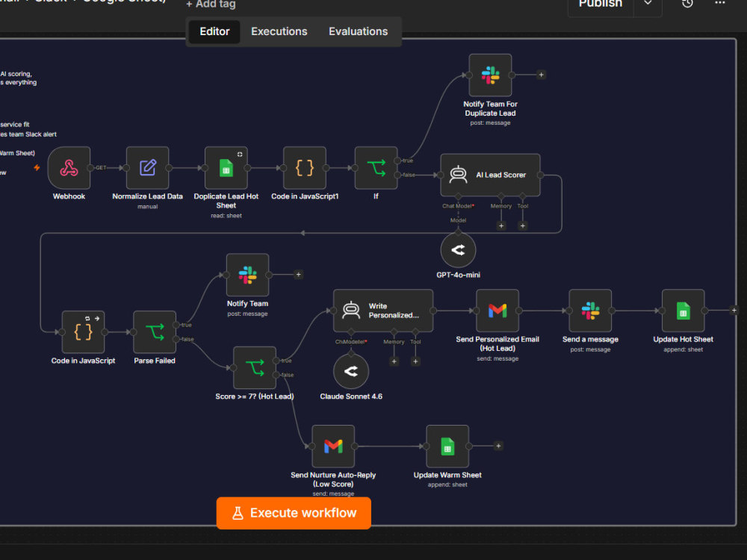Open the Update Warm Sheet node
747x560 pixels.
click(447, 447)
